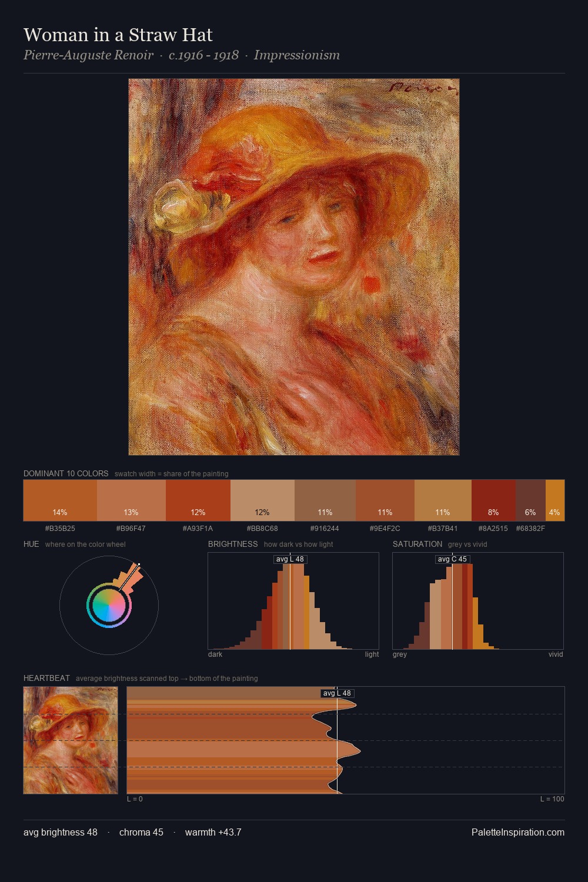Click the #916244 brown swatch
The image size is (588, 882).
click(x=325, y=500)
